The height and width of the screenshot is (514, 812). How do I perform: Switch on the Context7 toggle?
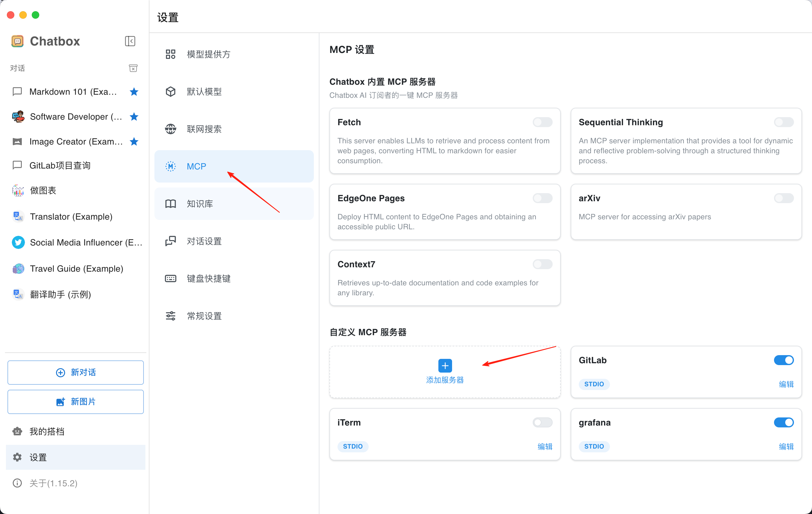[x=542, y=264]
